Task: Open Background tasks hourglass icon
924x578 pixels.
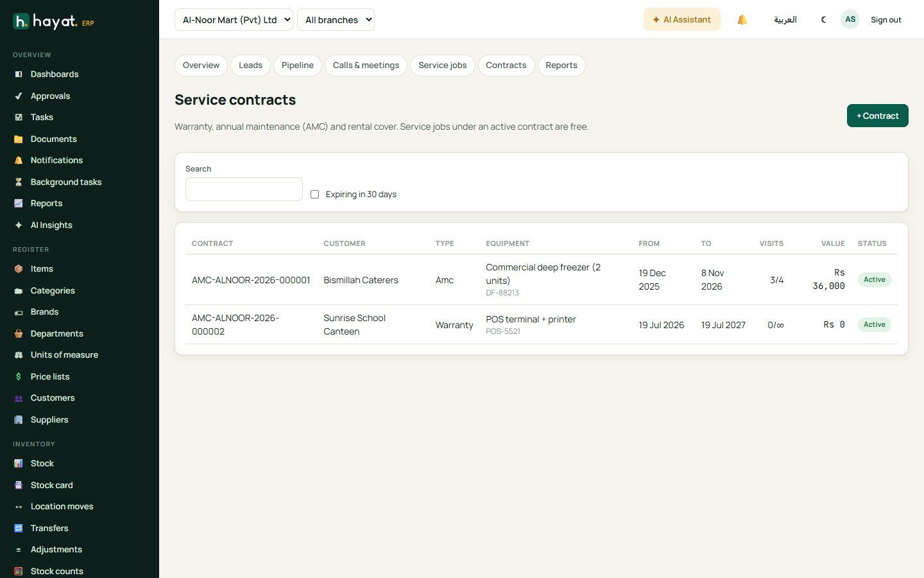Action: [x=19, y=182]
